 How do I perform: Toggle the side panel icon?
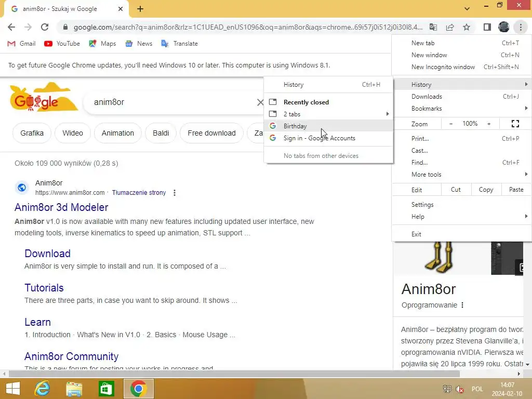(487, 27)
